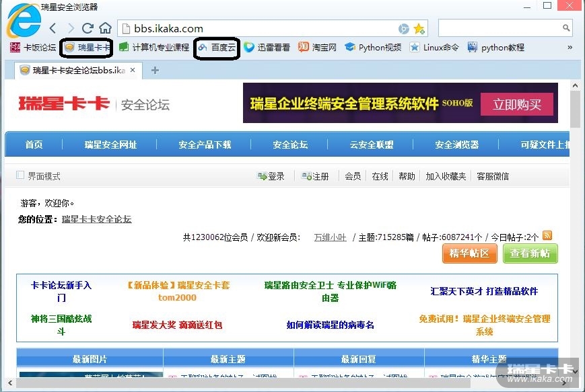
Task: Select the 最新主题 column header
Action: point(228,359)
